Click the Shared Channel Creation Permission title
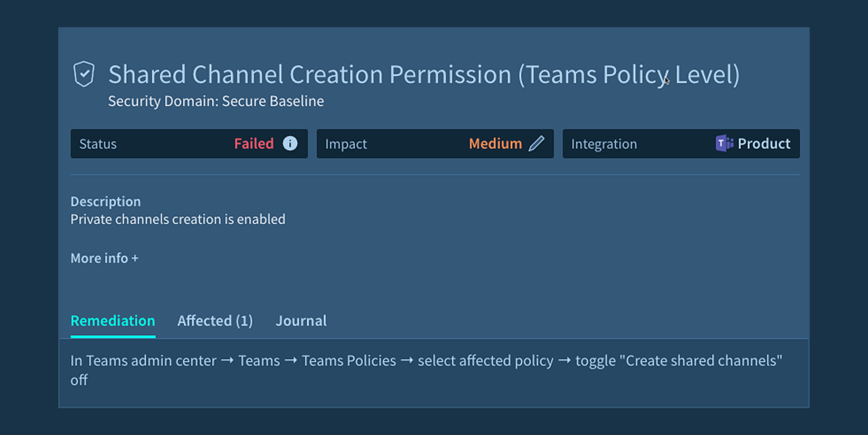The image size is (868, 435). tap(423, 75)
